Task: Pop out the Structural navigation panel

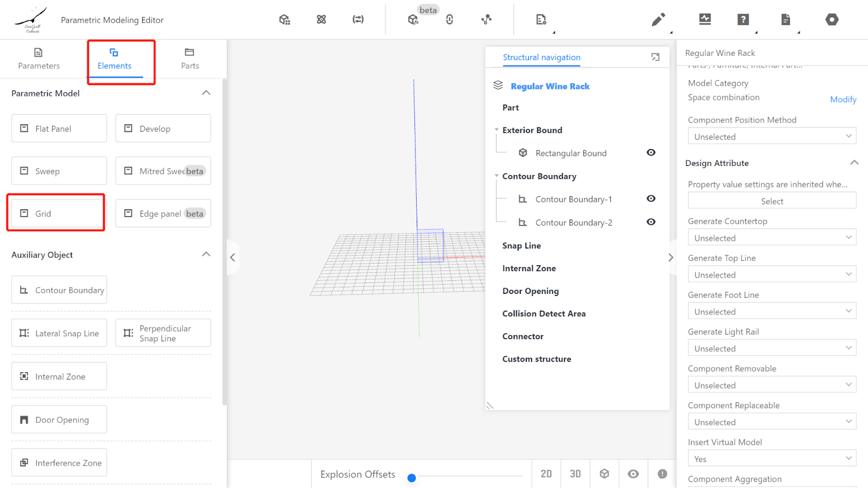Action: 655,57
